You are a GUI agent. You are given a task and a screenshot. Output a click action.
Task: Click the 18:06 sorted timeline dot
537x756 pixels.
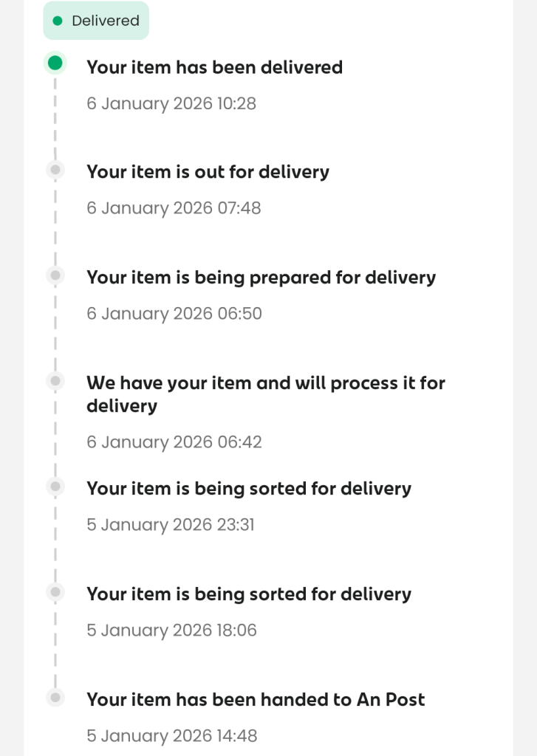55,592
